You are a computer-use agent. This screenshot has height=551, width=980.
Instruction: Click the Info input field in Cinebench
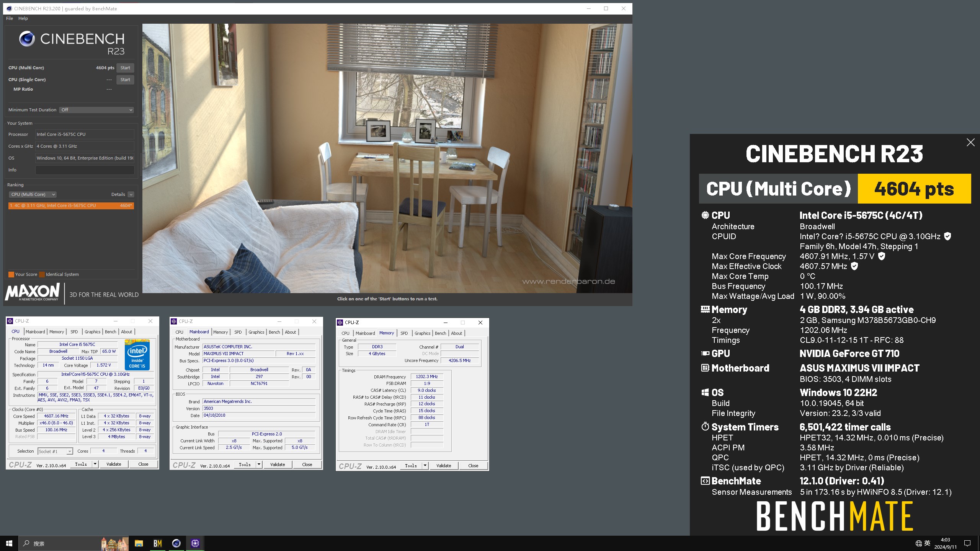click(x=85, y=170)
